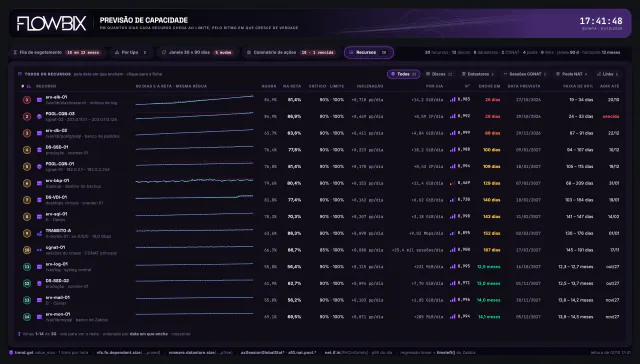Filter the resource list by Datastores
The width and height of the screenshot is (640, 364).
point(478,74)
